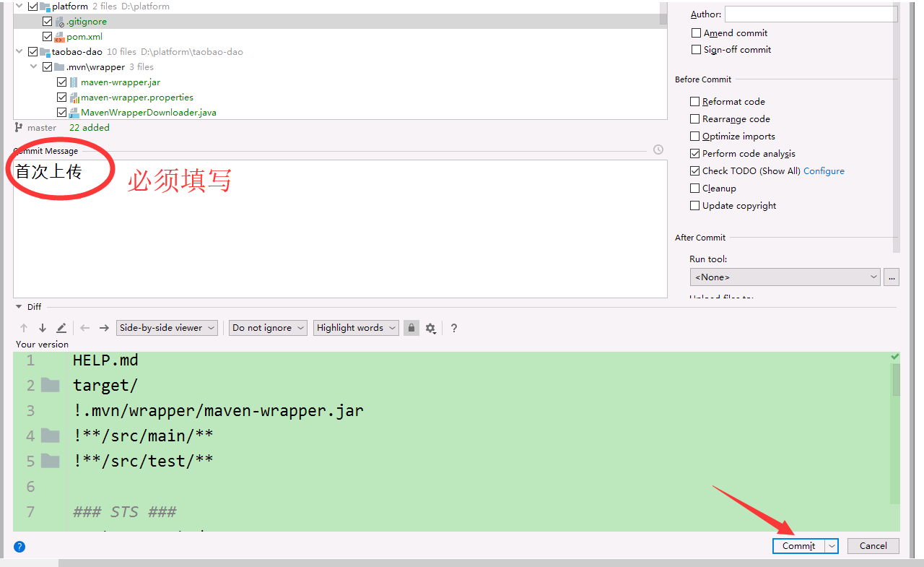This screenshot has height=567, width=924.
Task: Click the forward arrow in the Diff toolbar
Action: pos(104,328)
